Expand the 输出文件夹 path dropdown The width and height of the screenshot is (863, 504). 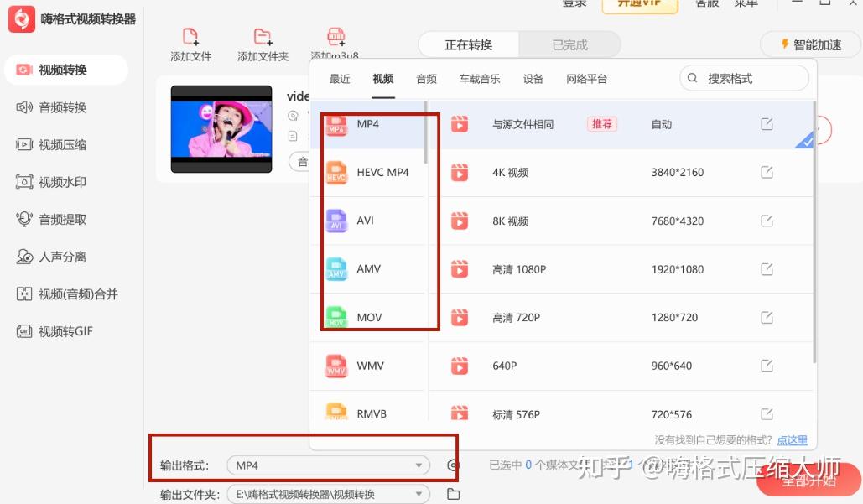click(x=418, y=494)
